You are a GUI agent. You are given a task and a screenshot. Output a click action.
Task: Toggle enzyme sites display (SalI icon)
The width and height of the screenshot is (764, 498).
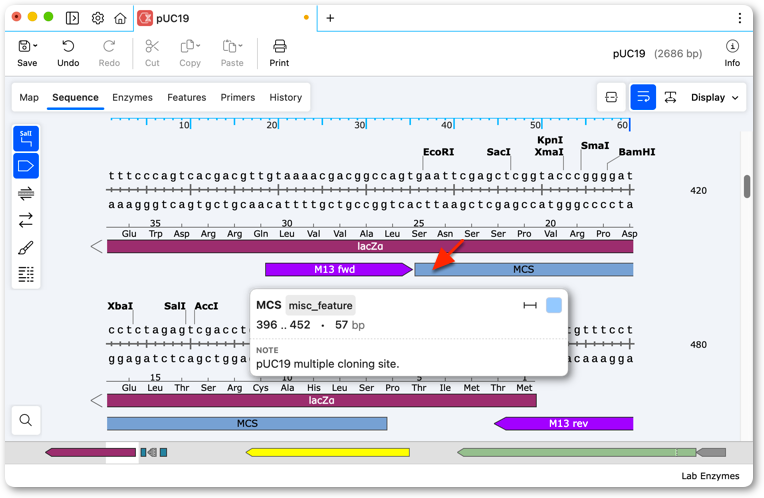[26, 139]
